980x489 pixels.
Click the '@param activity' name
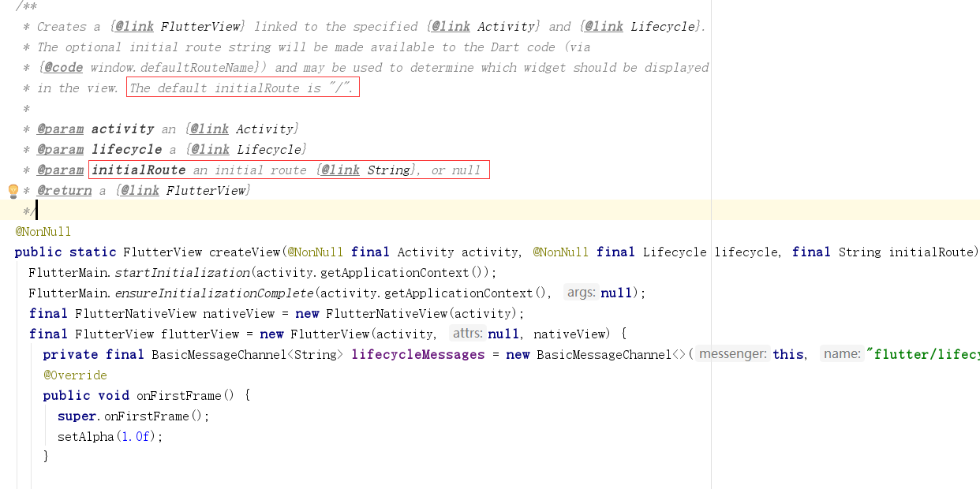[x=122, y=129]
